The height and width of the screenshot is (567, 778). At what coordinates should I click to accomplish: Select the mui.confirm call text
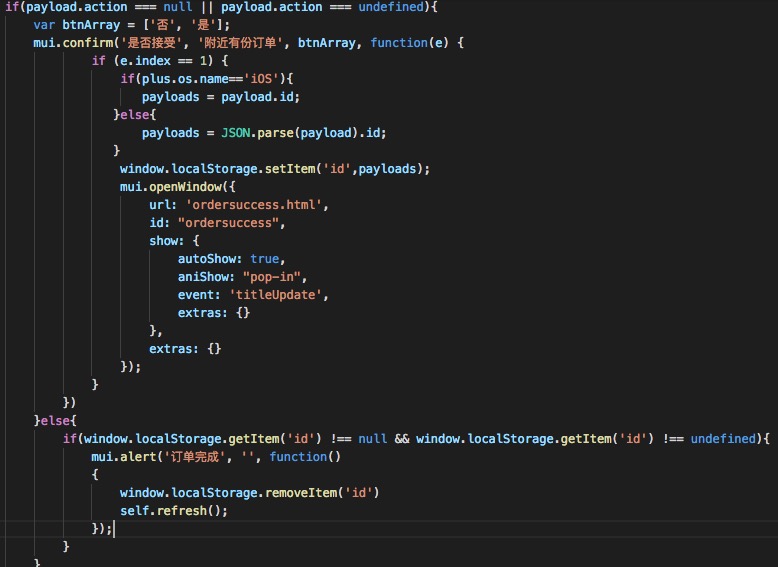(x=248, y=43)
